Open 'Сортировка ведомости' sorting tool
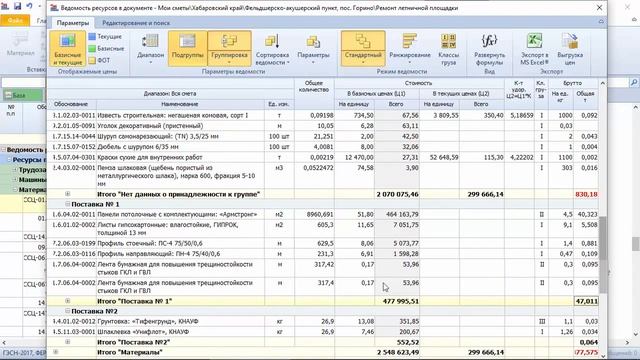640x360 pixels. [272, 49]
